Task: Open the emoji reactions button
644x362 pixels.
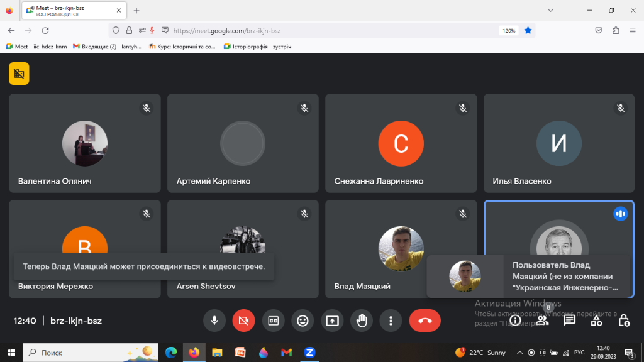Action: coord(303,321)
